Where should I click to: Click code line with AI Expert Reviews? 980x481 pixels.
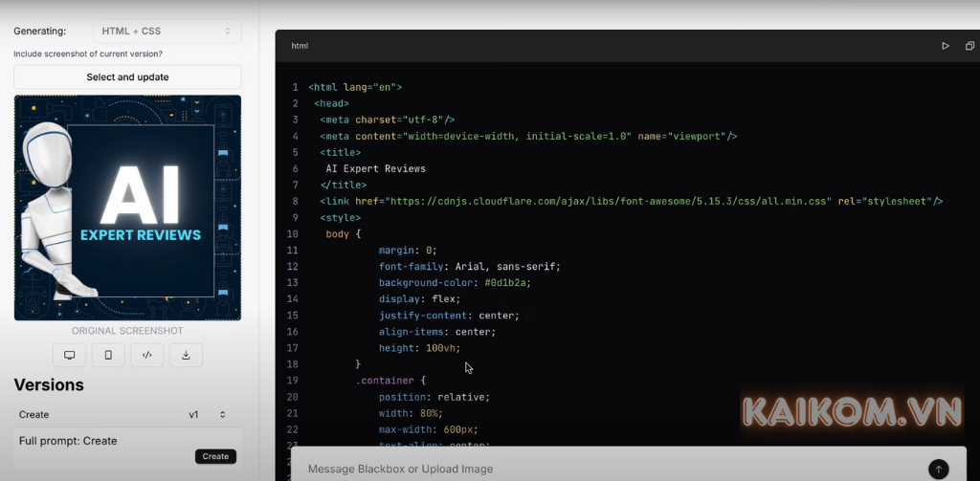375,168
